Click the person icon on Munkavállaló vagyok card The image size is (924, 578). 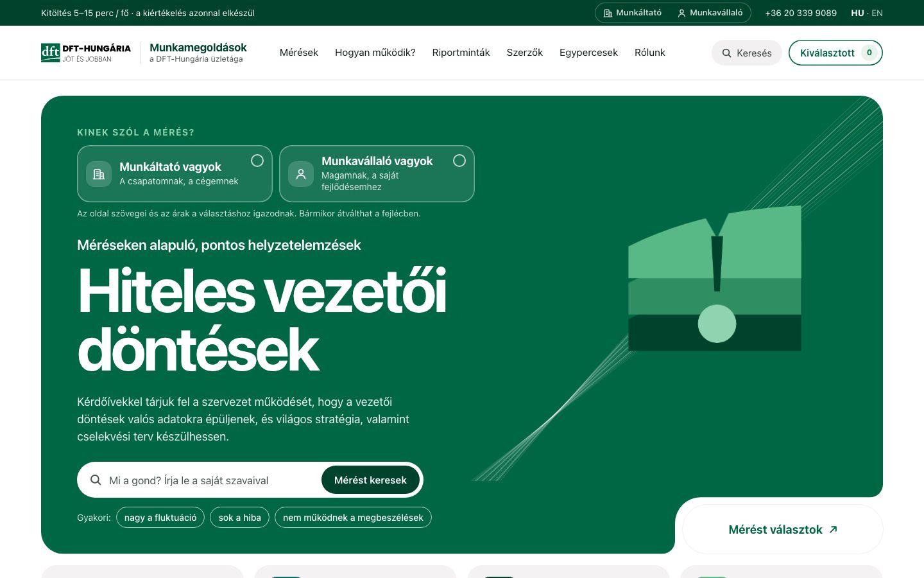301,174
